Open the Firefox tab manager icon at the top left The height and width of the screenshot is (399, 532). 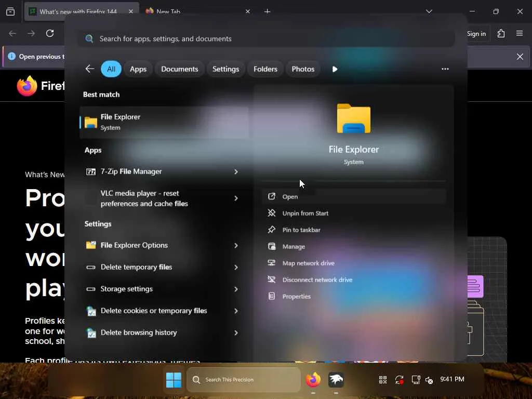[x=10, y=11]
